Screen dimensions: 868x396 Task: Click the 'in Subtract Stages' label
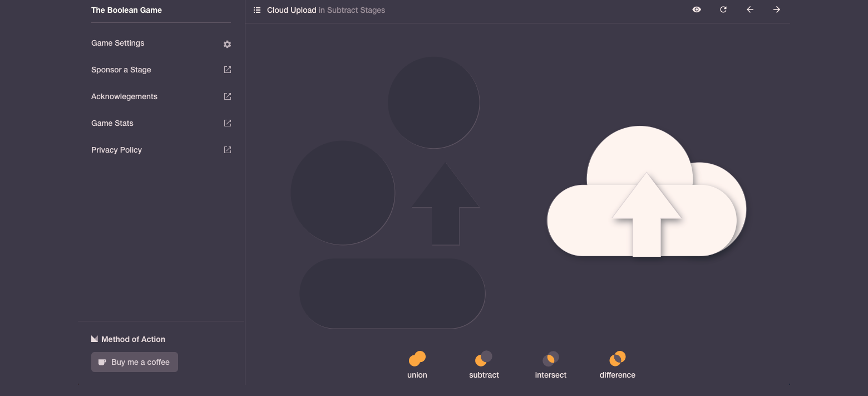coord(352,10)
